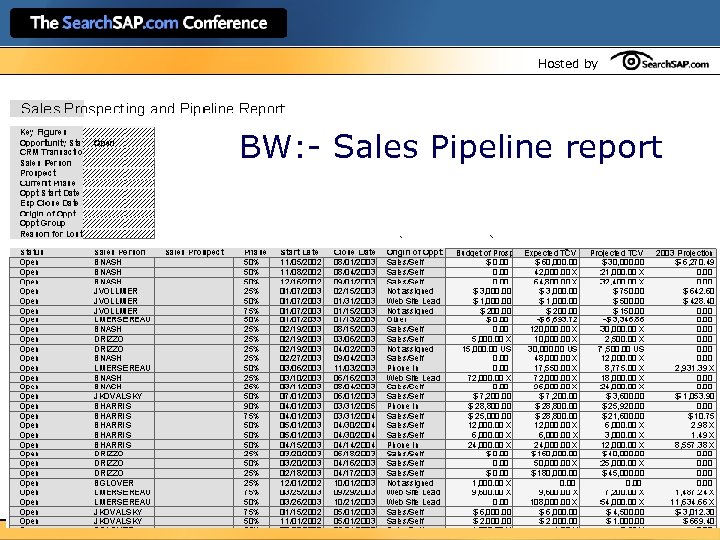
Task: Click the 8,557.38 X projection value
Action: click(694, 445)
